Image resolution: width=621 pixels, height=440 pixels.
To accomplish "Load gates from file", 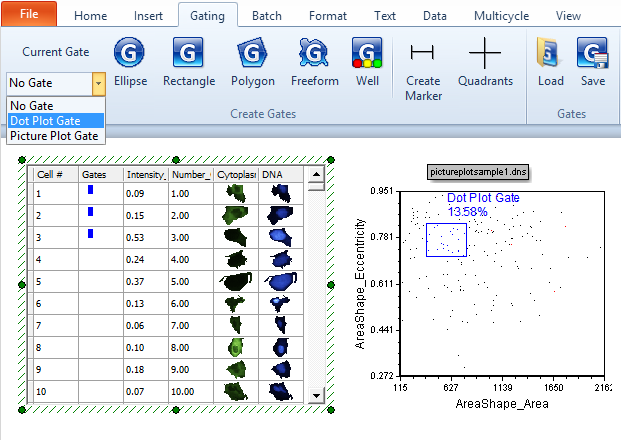I will tap(550, 63).
